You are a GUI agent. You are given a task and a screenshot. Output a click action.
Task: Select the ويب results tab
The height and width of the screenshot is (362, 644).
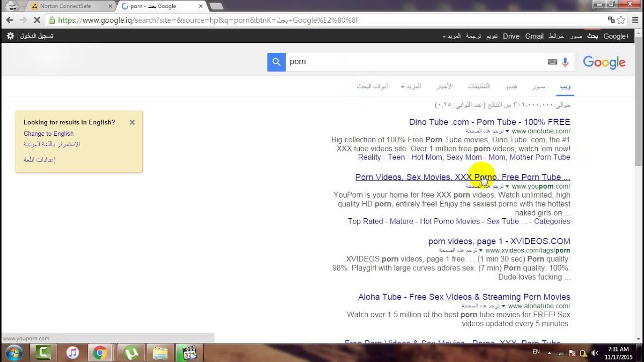[x=566, y=86]
